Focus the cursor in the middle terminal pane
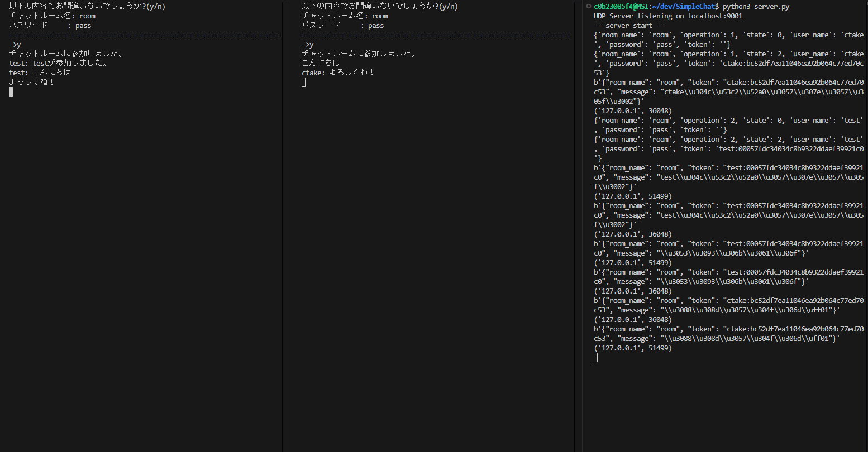The height and width of the screenshot is (452, 868). tap(303, 83)
